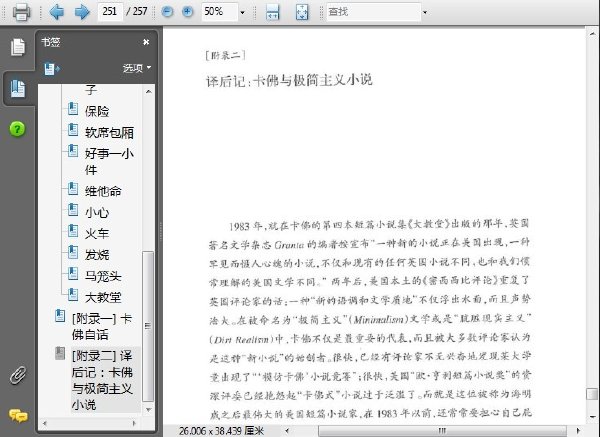Image resolution: width=600 pixels, height=437 pixels.
Task: Zoom in with the plus button
Action: (187, 11)
